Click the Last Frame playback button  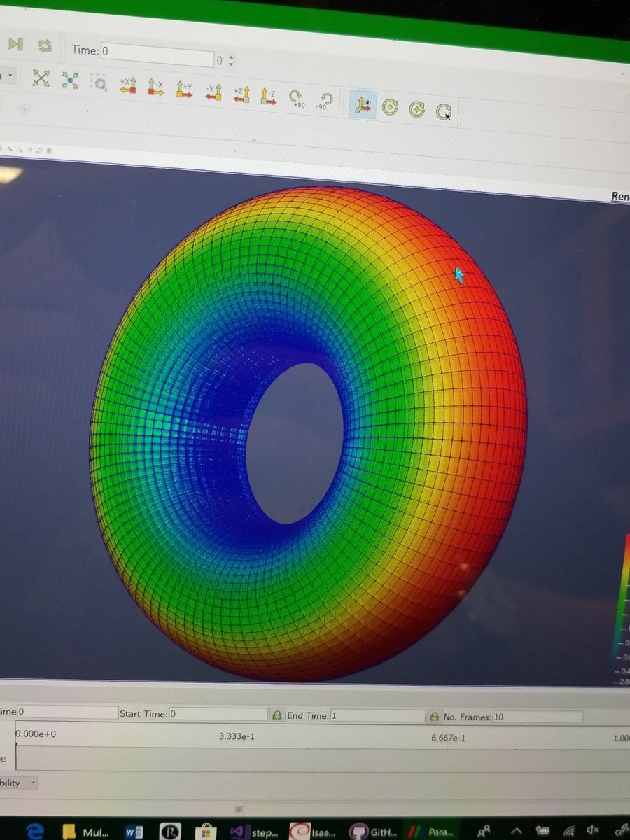[15, 44]
